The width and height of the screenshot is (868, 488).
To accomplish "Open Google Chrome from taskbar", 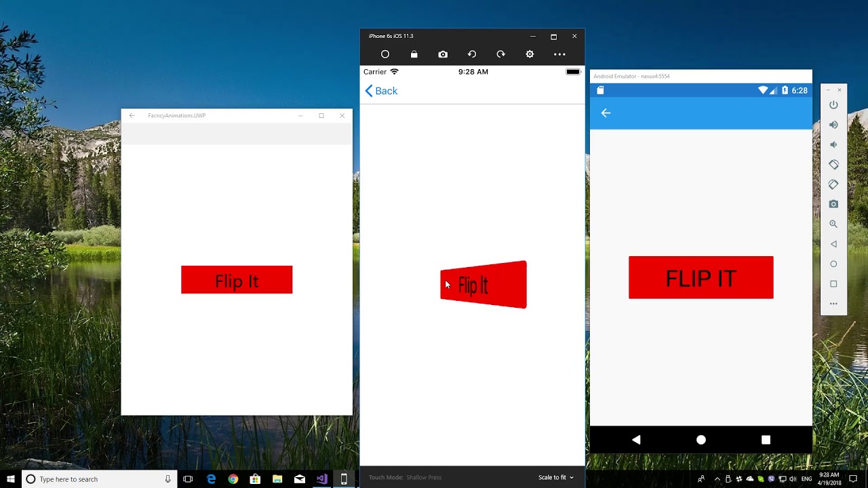I will (233, 479).
